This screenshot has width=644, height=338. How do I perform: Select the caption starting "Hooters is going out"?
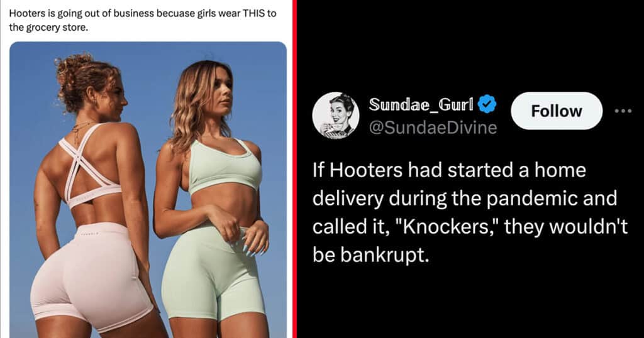pos(143,21)
